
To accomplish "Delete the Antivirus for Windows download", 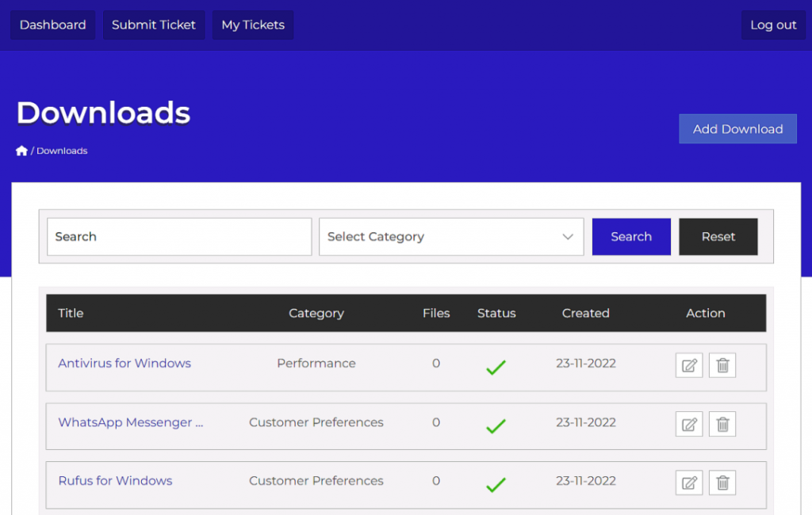I will point(722,365).
